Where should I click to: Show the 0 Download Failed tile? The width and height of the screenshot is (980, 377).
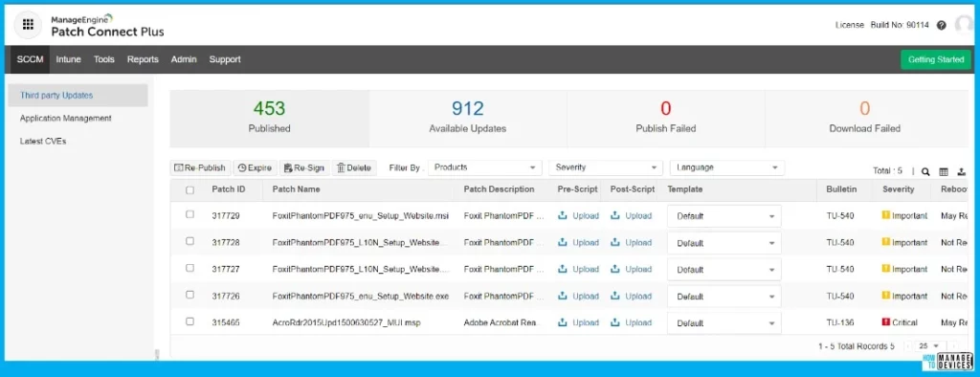865,119
